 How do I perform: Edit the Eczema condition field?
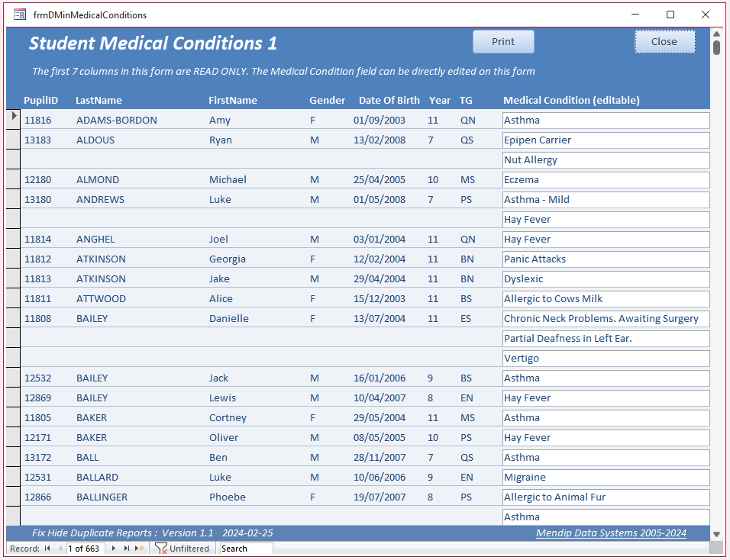606,179
